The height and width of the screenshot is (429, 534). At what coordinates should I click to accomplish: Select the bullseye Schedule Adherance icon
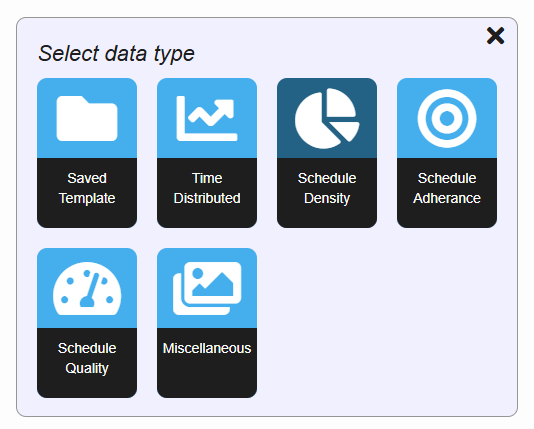click(447, 118)
